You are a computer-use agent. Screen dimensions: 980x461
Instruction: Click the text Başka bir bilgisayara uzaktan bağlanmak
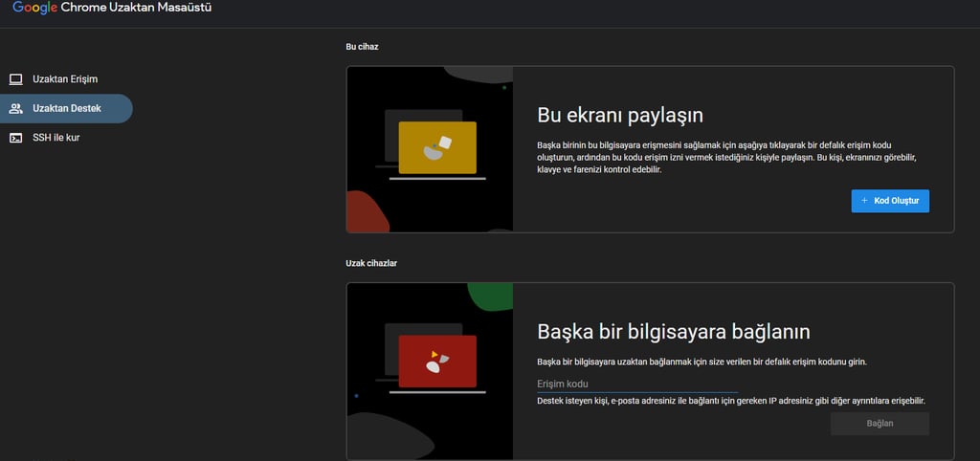click(x=702, y=362)
